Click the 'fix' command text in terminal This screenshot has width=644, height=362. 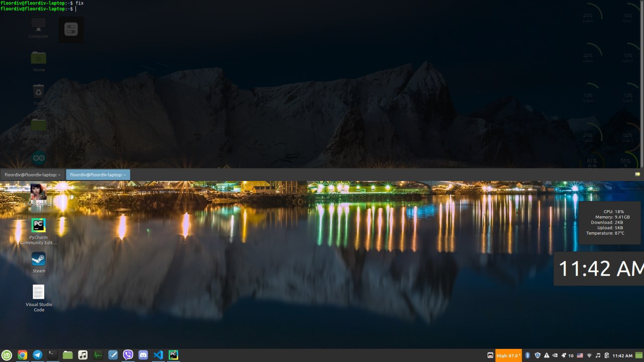point(79,3)
